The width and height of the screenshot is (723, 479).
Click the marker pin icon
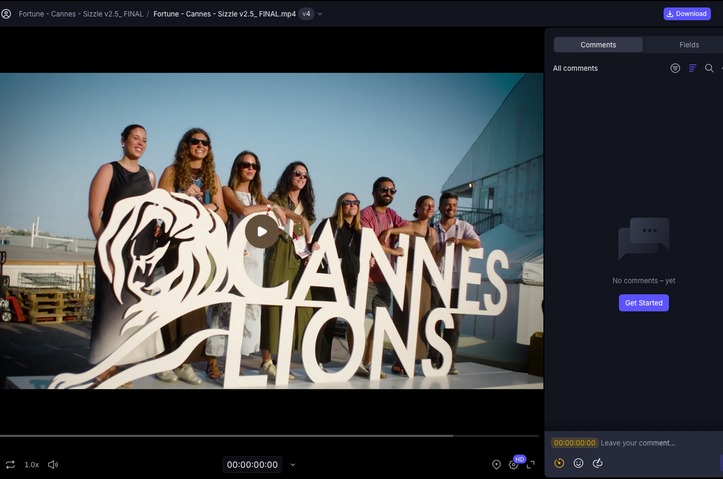pyautogui.click(x=496, y=465)
